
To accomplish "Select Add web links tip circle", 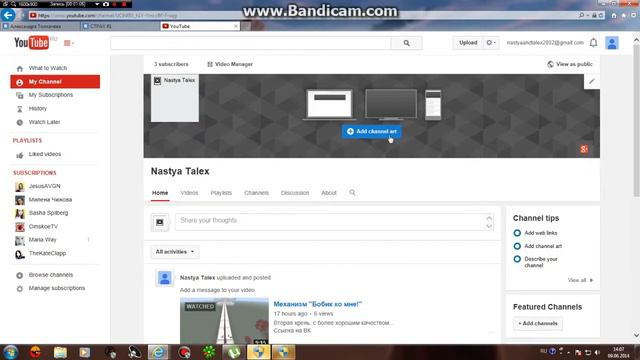I will tap(517, 233).
